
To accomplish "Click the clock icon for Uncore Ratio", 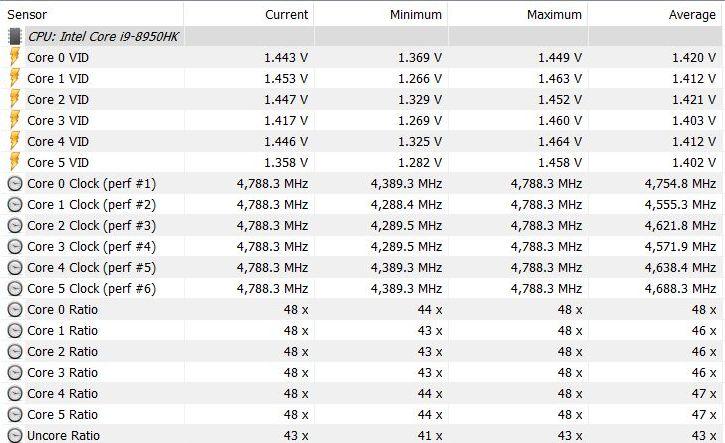I will tap(15, 436).
